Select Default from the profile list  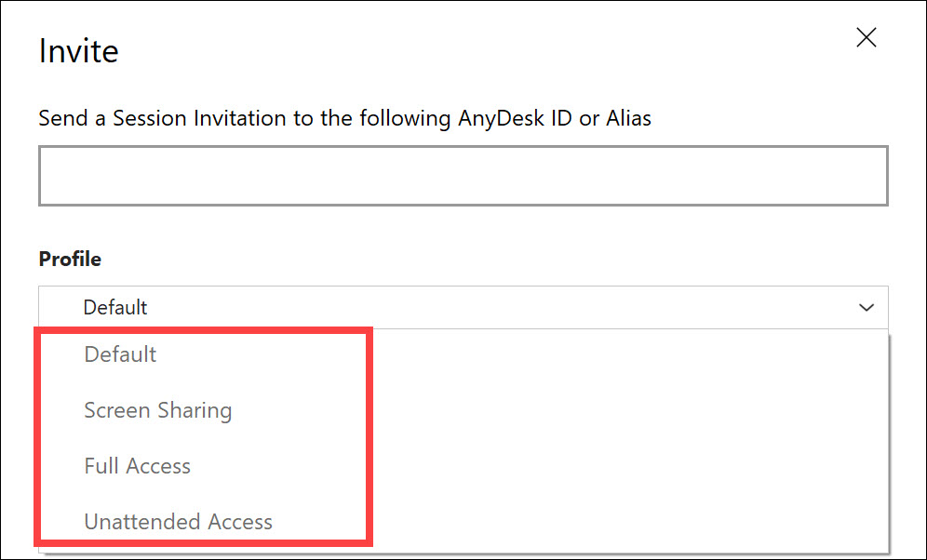tap(120, 354)
